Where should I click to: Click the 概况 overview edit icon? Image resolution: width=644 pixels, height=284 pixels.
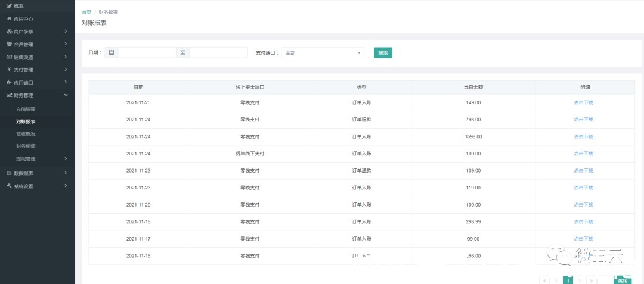pos(9,6)
